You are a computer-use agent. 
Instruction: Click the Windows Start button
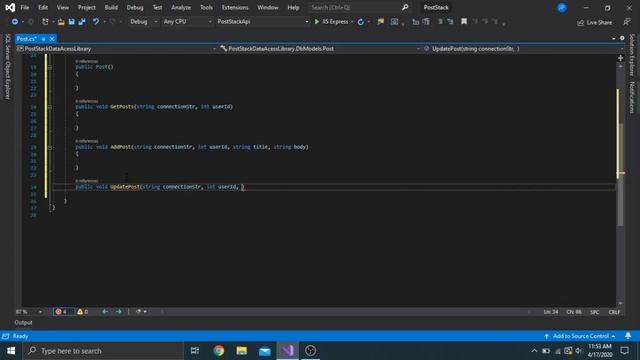tap(11, 351)
